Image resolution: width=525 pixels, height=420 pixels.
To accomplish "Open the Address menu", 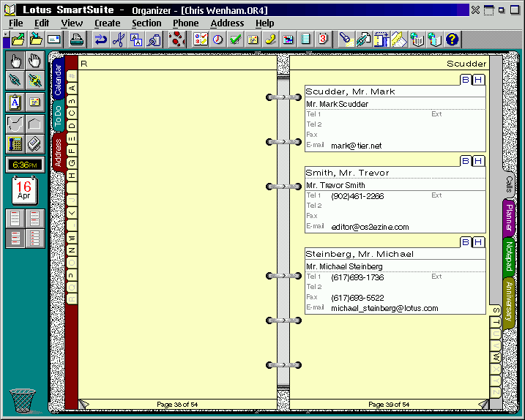I will point(227,23).
